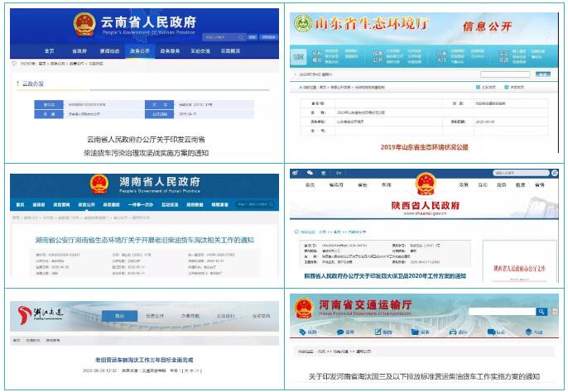Select 政务公开 on the Hunan navigation bar
This screenshot has height=392, width=568.
pos(87,204)
